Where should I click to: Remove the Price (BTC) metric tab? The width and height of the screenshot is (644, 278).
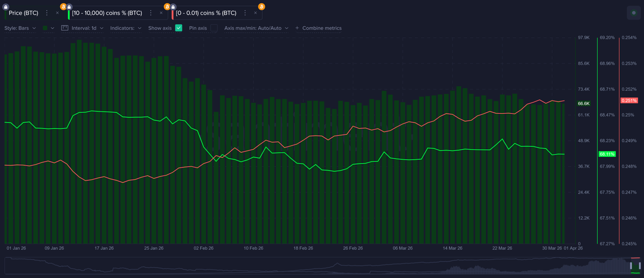tap(56, 12)
